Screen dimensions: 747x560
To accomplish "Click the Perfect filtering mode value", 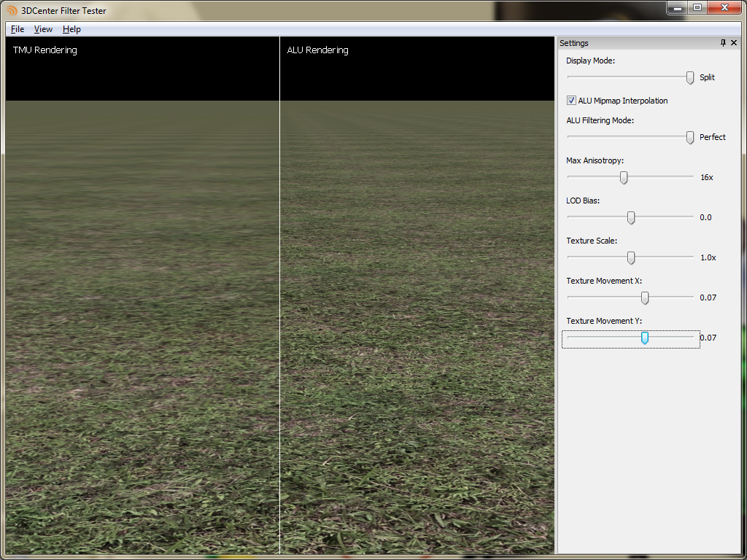I will click(x=713, y=137).
